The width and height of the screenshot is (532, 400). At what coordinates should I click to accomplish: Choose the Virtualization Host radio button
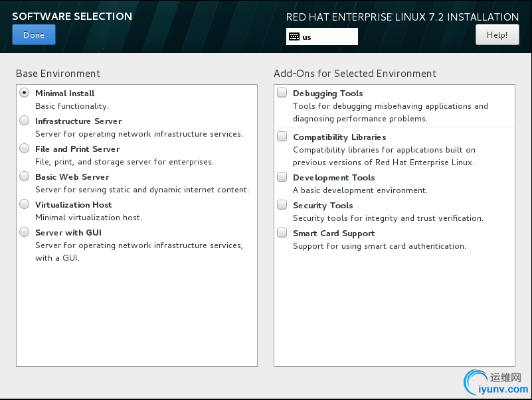pos(25,204)
